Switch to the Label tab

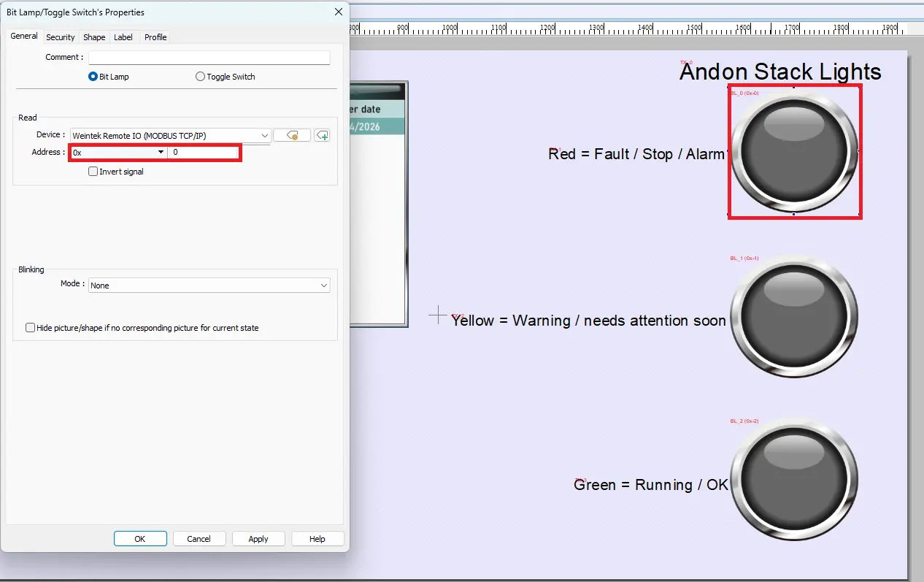pos(123,37)
